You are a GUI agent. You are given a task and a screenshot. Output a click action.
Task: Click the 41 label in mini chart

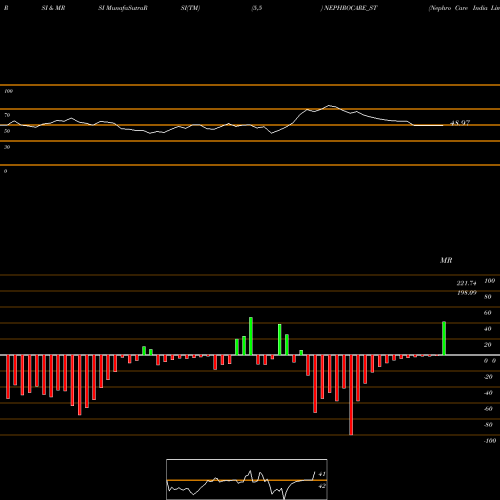pos(322,474)
